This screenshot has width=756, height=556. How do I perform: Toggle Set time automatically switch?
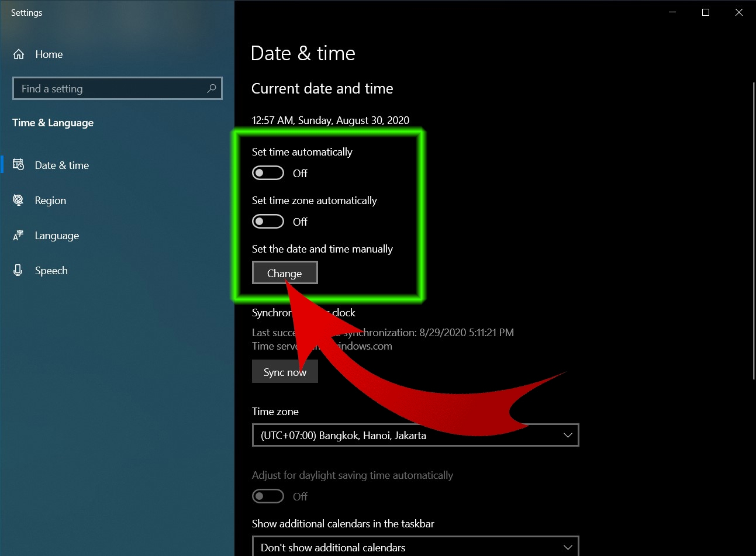268,173
